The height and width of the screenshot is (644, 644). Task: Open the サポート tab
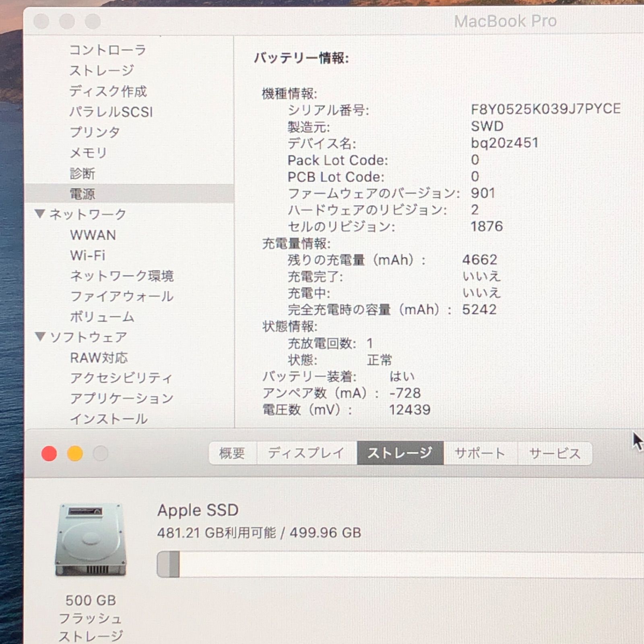[x=480, y=453]
